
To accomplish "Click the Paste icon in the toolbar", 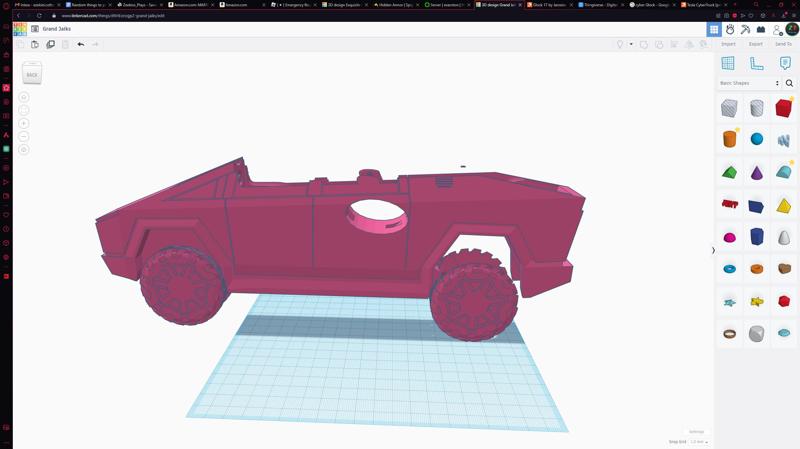I will pyautogui.click(x=35, y=44).
